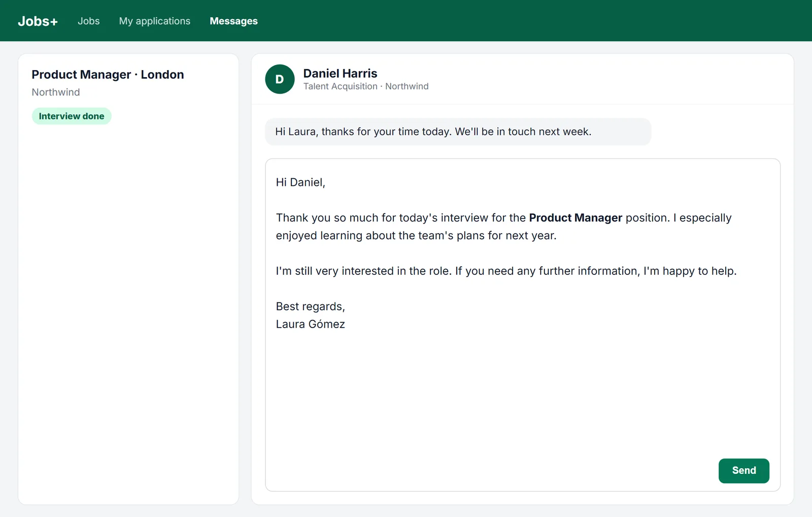The height and width of the screenshot is (517, 812).
Task: Click the 'I'm still very interested' sentence
Action: click(506, 271)
